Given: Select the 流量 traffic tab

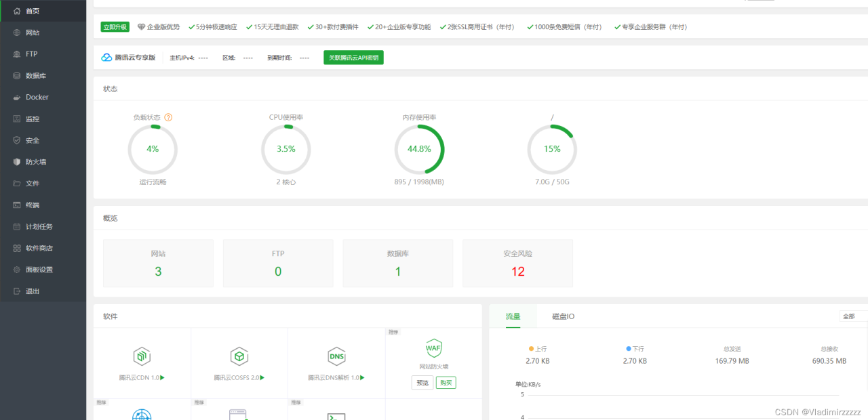Looking at the screenshot, I should tap(512, 316).
